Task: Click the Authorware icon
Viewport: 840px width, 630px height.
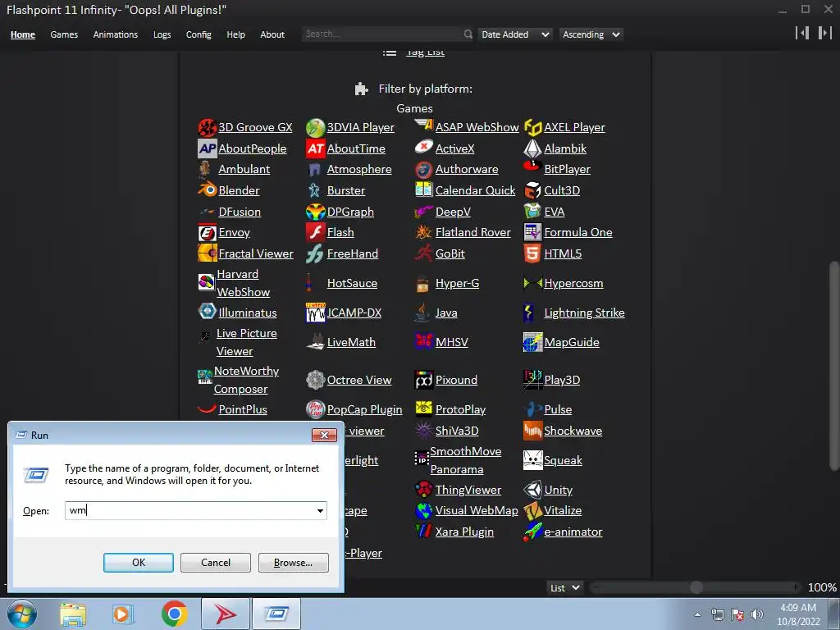Action: coord(424,170)
